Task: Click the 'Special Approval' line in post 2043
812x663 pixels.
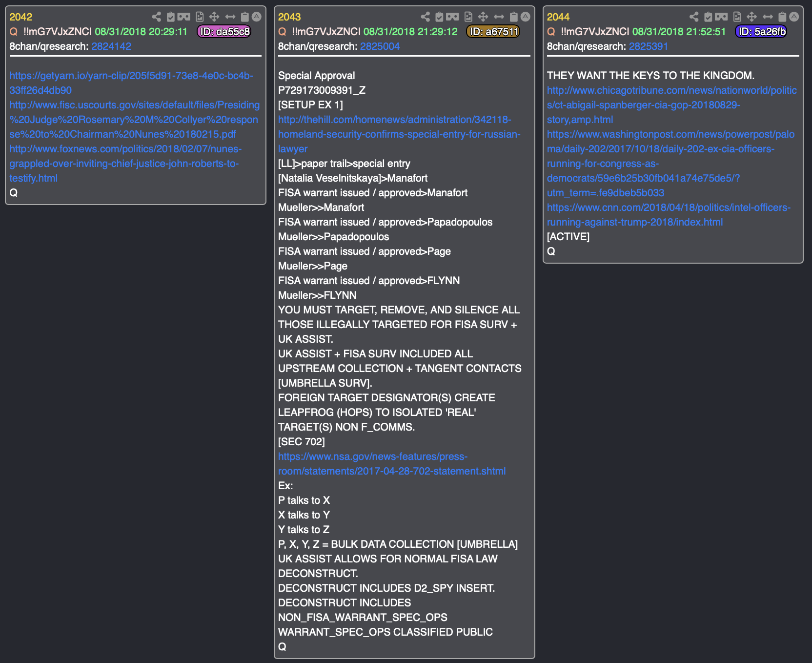Action: pyautogui.click(x=317, y=76)
